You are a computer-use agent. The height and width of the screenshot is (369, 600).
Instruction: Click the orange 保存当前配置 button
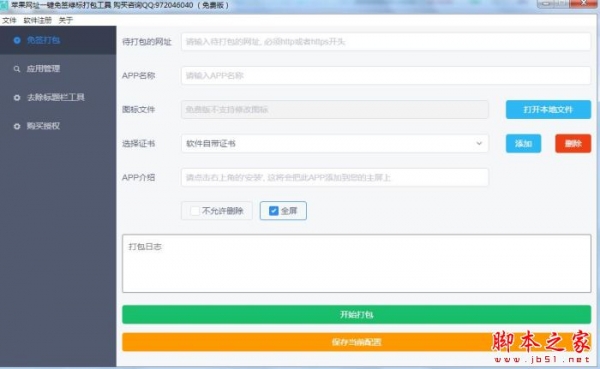click(x=357, y=342)
